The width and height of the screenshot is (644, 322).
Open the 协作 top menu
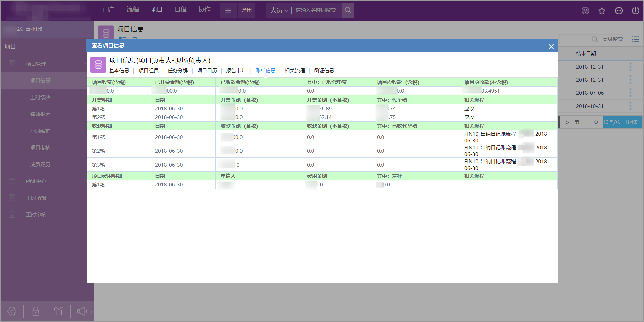point(205,9)
